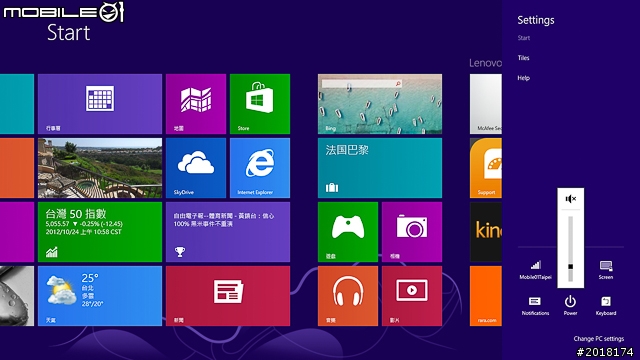Open Mobile01Taipei network settings
Image resolution: width=640 pixels, height=360 pixels.
point(536,270)
